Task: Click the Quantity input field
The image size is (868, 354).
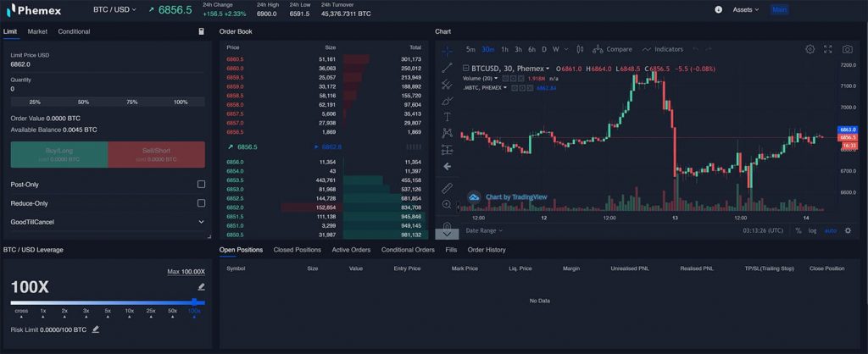Action: [108, 84]
